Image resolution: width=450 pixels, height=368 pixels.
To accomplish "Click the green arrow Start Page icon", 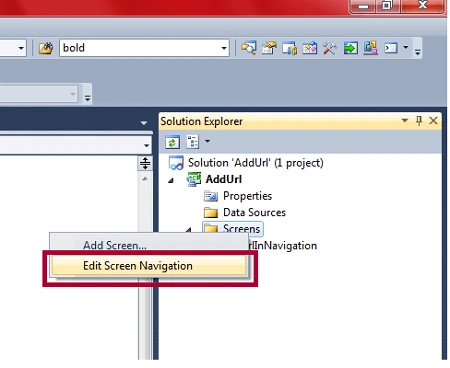I will click(x=351, y=48).
